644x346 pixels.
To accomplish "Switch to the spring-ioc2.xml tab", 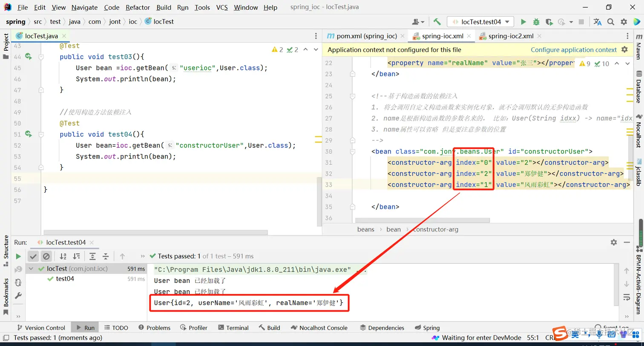I will [511, 36].
